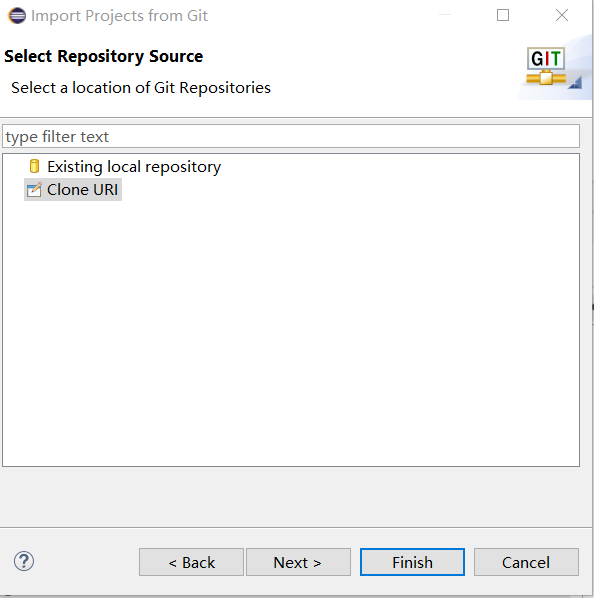Click the Finish button

coord(413,562)
